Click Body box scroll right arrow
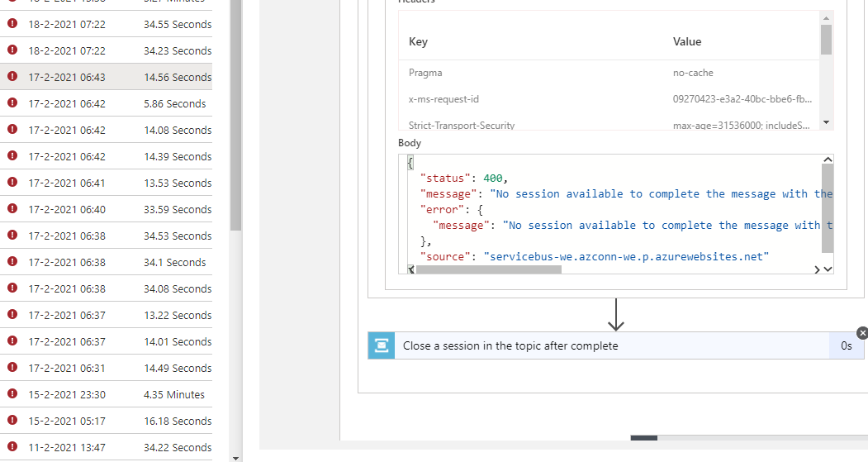 (x=817, y=269)
